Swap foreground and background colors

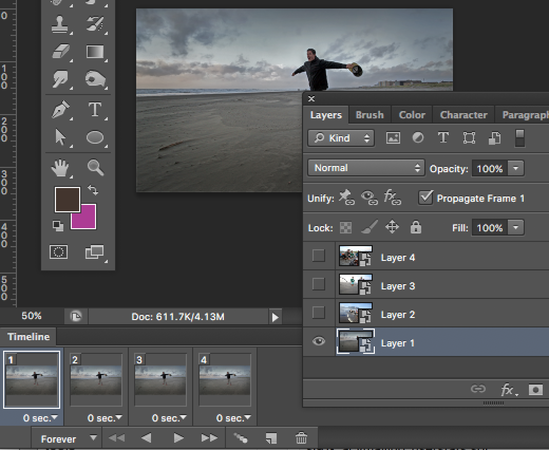point(93,190)
